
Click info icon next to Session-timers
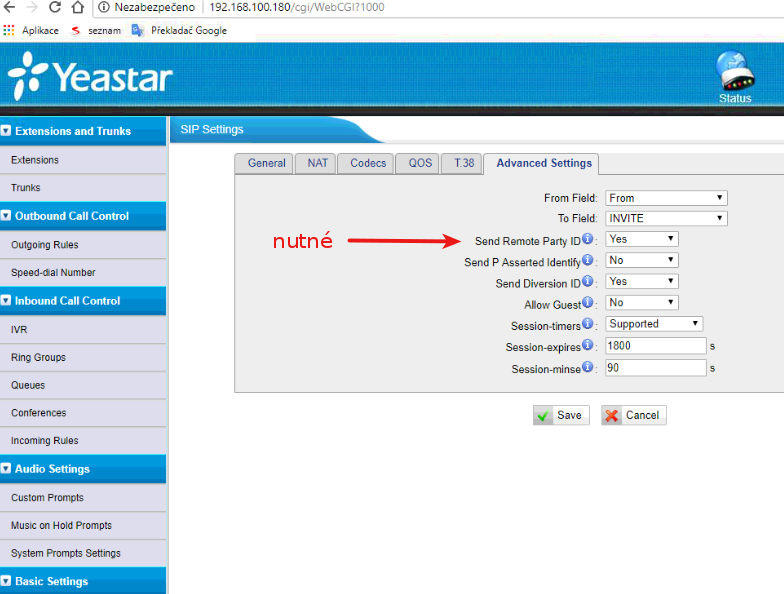(x=588, y=324)
